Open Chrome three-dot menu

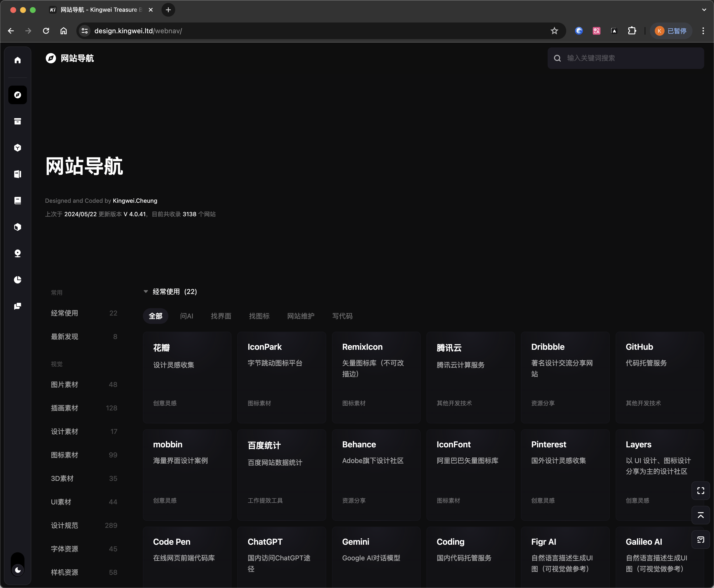pos(703,31)
